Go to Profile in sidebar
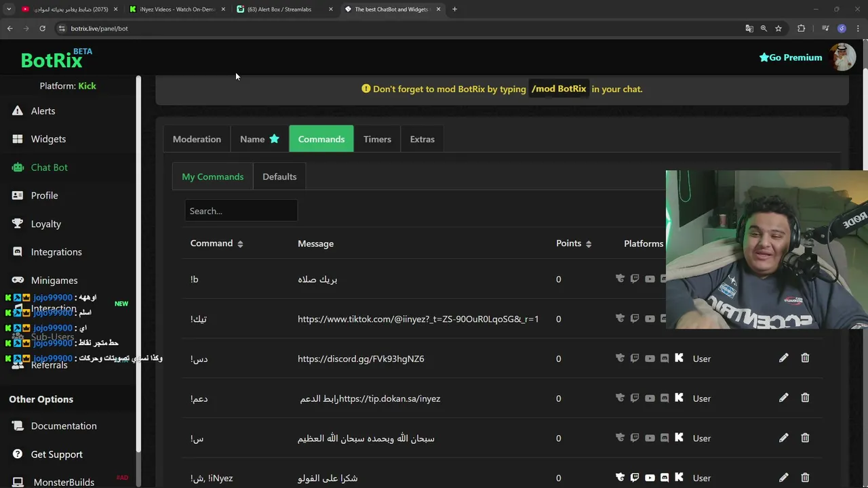The width and height of the screenshot is (868, 488). [x=44, y=195]
